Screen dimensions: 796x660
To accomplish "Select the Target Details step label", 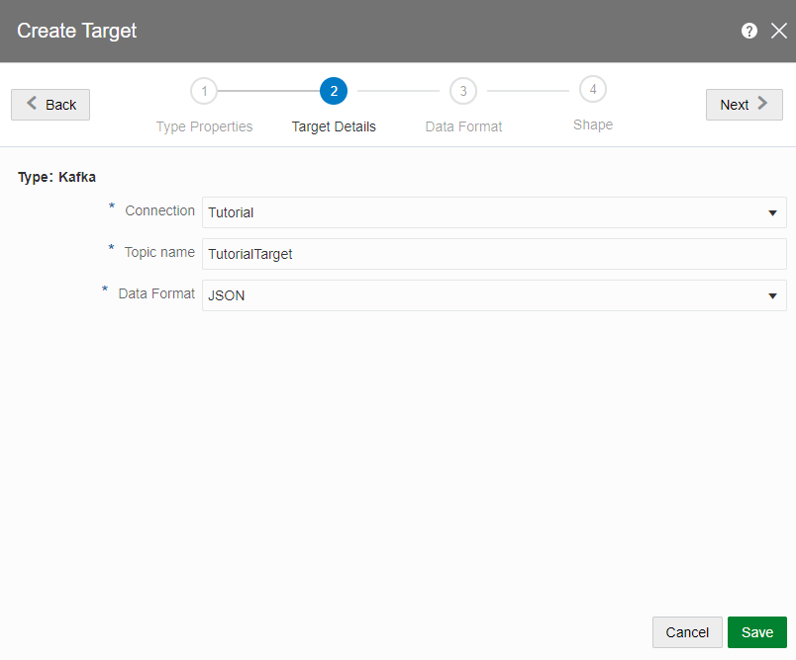I will pyautogui.click(x=333, y=127).
